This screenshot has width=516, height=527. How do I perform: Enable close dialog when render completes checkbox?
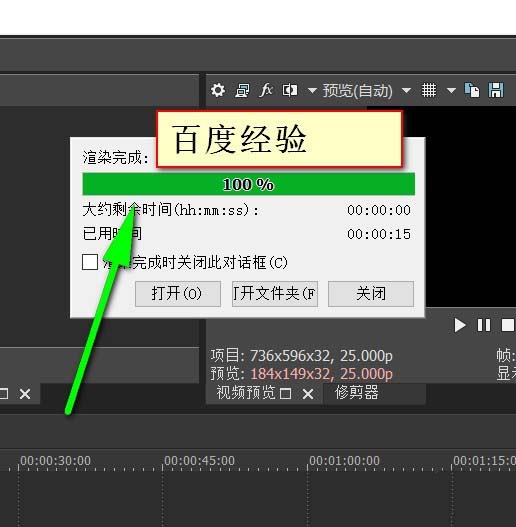(x=90, y=262)
